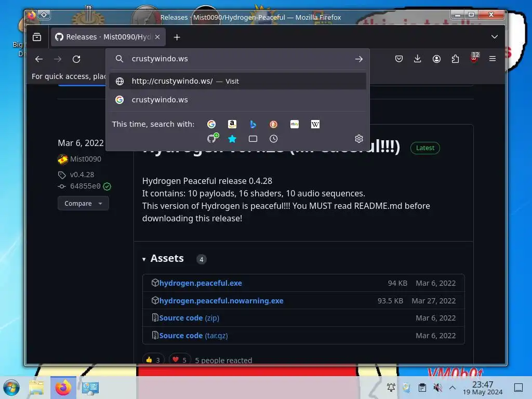Open commit 64855e0 link
Image resolution: width=532 pixels, height=399 pixels.
pyautogui.click(x=85, y=187)
